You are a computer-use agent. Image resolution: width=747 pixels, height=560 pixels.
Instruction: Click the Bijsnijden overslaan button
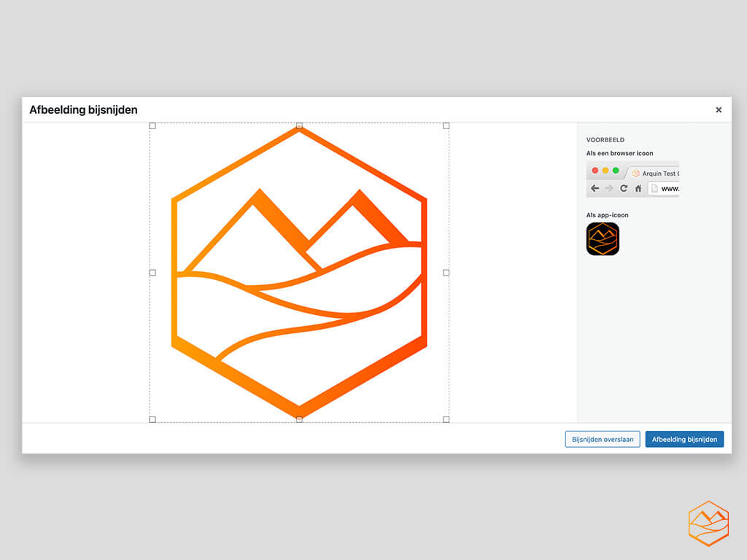(x=602, y=439)
